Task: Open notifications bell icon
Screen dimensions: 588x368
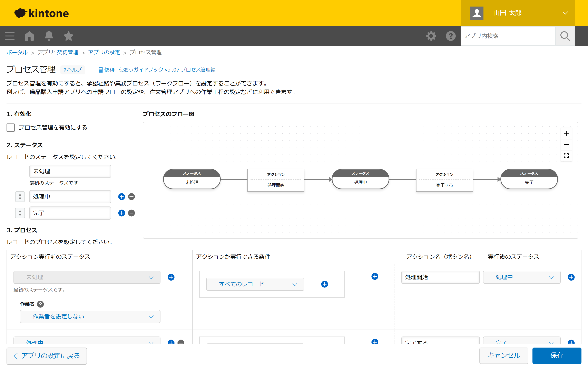Action: point(49,36)
